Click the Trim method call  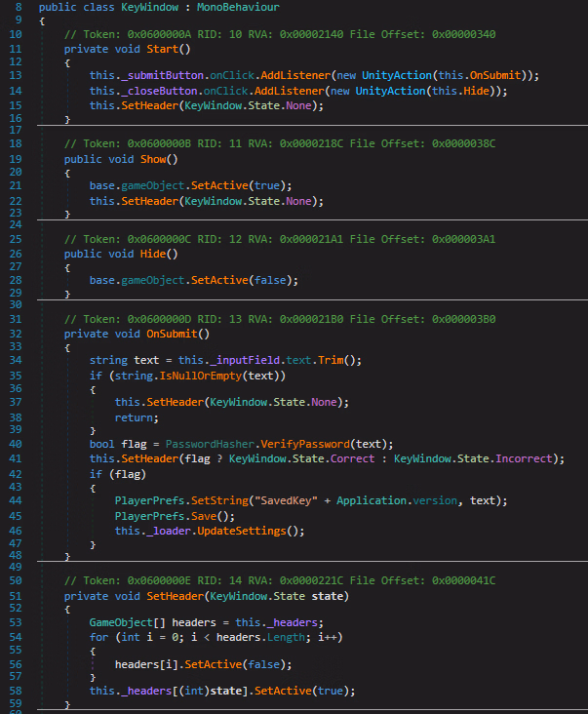[331, 360]
